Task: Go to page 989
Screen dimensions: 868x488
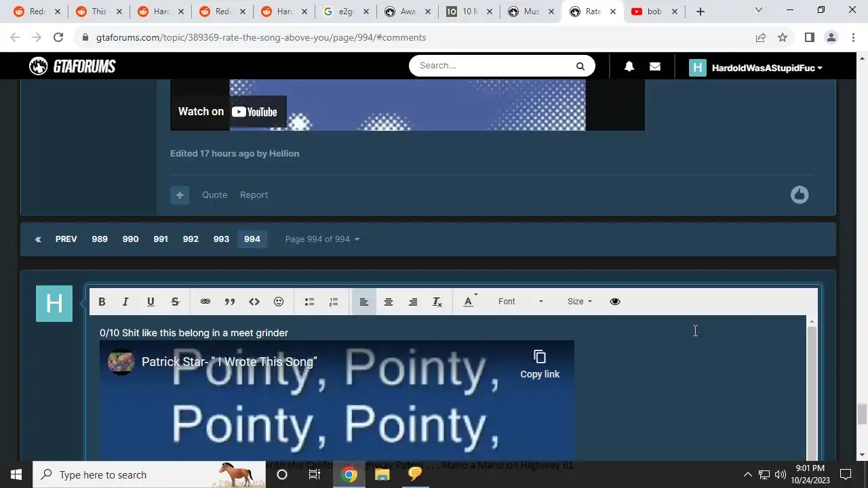Action: click(100, 239)
